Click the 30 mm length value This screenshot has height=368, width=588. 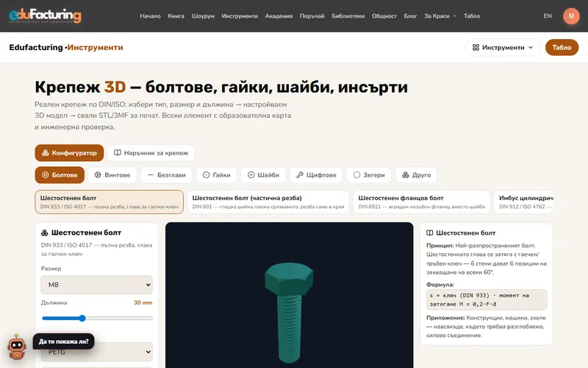[x=143, y=302]
